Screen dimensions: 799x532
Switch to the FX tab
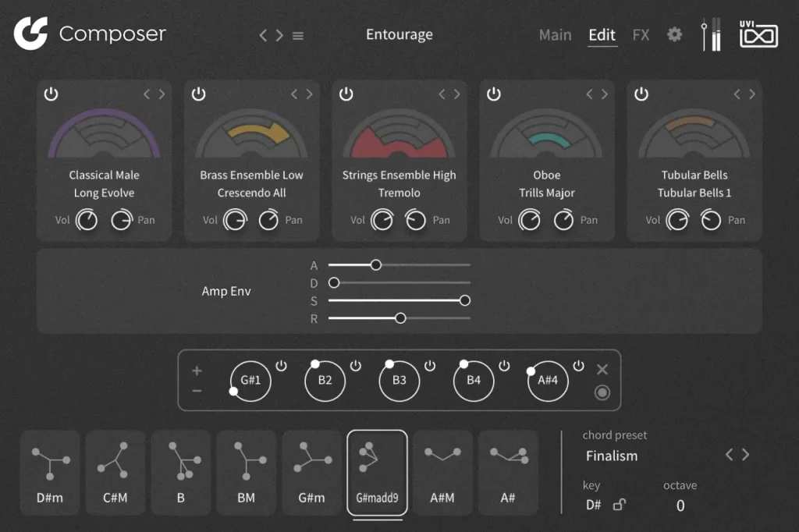[641, 35]
